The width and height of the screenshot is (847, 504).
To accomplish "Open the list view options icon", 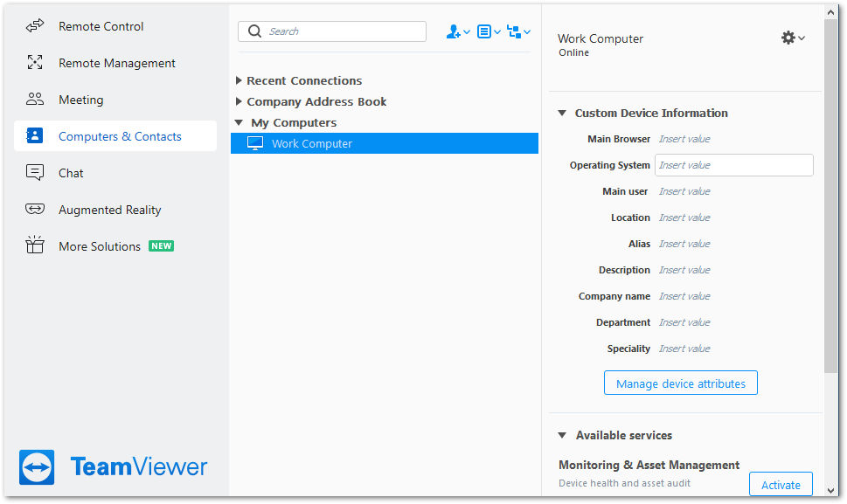I will 489,31.
